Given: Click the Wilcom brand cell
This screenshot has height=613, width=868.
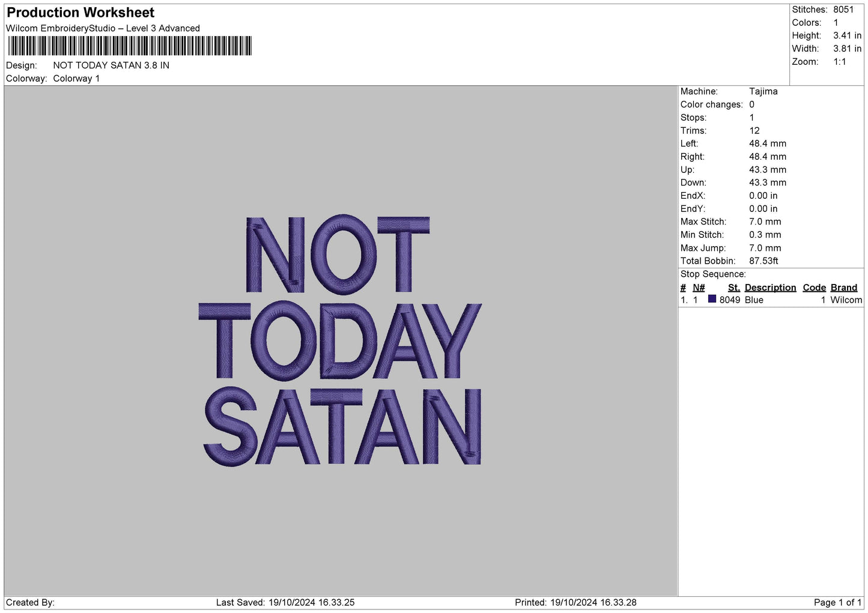Looking at the screenshot, I should click(846, 300).
